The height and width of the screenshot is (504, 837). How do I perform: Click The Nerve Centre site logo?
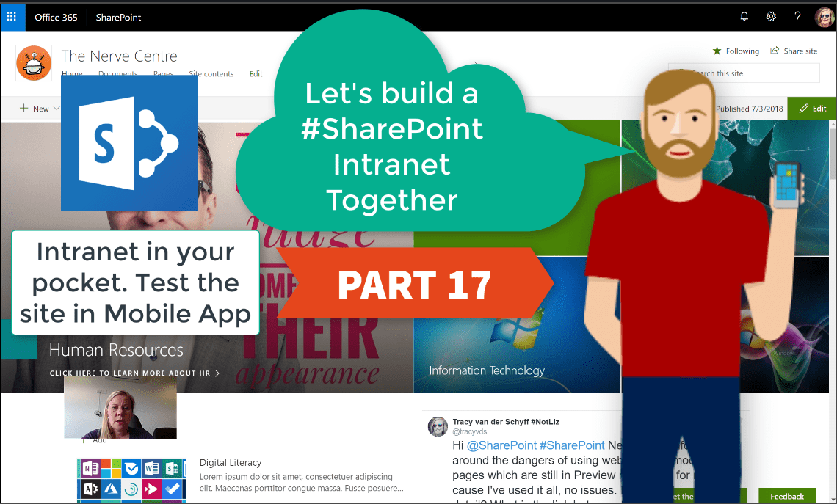pos(34,63)
